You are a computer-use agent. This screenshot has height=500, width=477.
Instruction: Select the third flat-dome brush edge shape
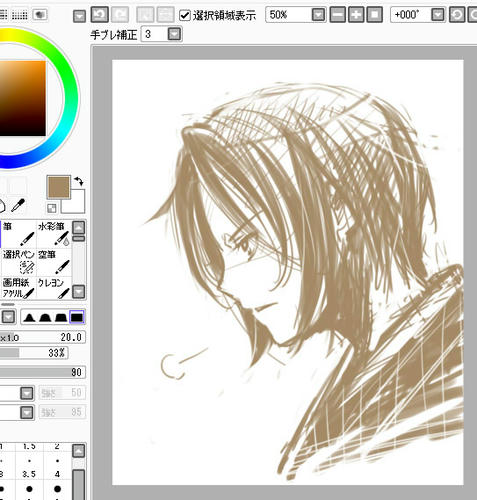(60, 317)
